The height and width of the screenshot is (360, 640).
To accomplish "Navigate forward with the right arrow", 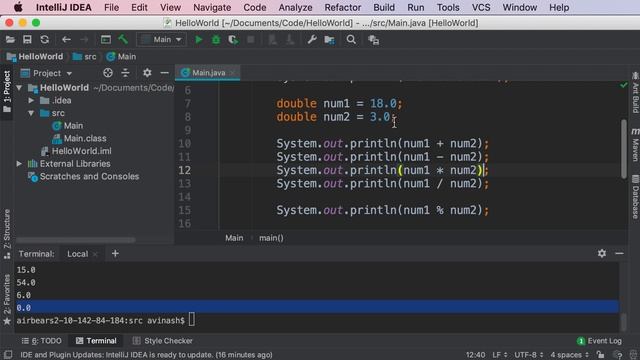I will (84, 40).
